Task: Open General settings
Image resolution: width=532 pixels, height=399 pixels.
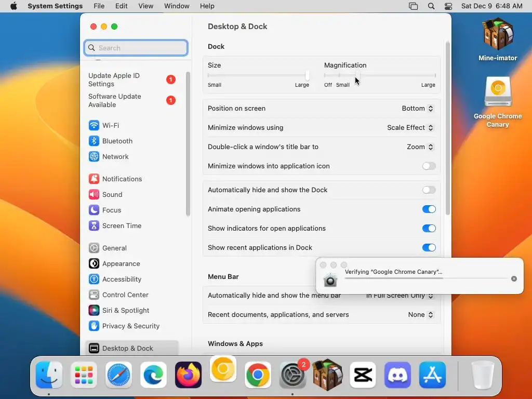Action: coord(132,248)
